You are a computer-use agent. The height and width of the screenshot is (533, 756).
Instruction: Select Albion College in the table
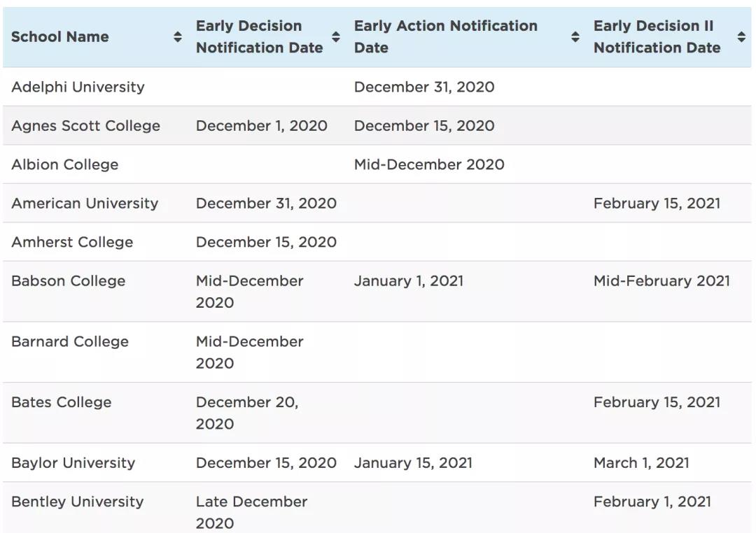65,165
